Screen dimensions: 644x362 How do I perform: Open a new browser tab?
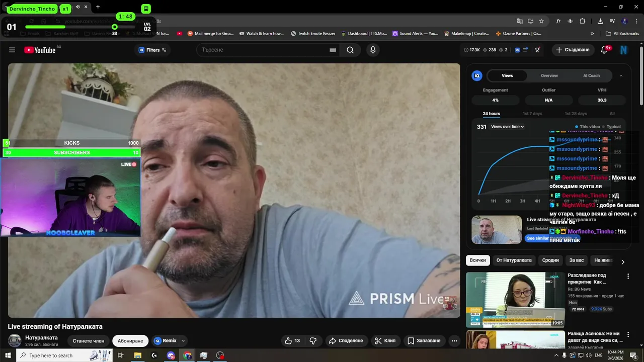[x=98, y=7]
